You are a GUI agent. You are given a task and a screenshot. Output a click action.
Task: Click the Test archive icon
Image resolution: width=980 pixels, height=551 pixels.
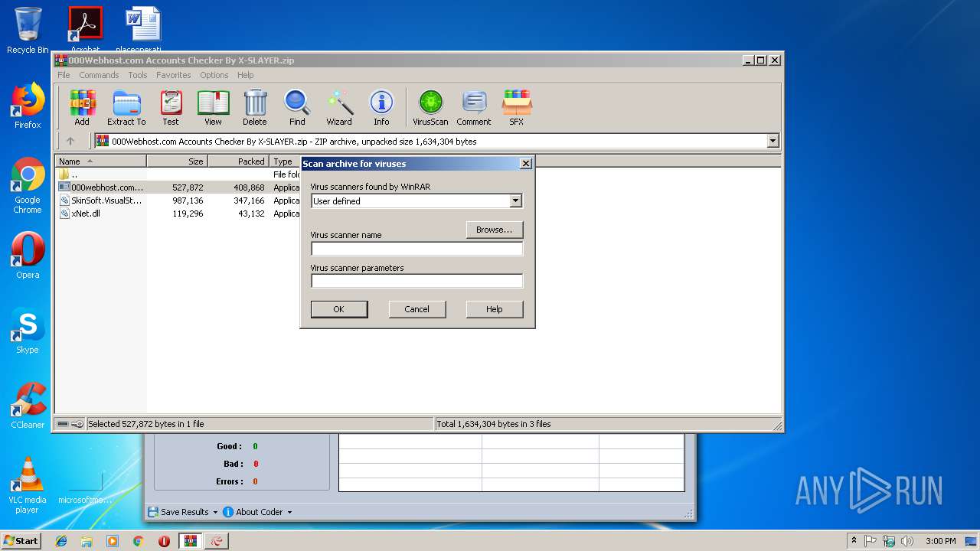coord(171,107)
